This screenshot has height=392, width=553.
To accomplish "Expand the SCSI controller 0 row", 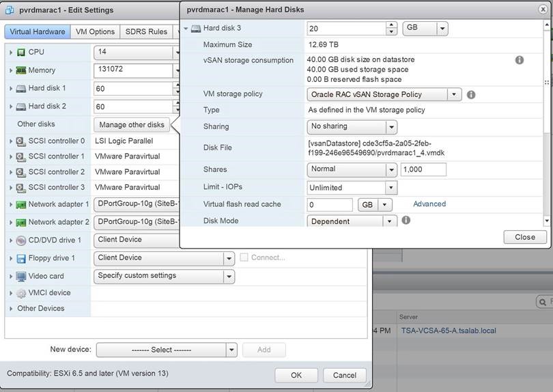I will pos(11,141).
